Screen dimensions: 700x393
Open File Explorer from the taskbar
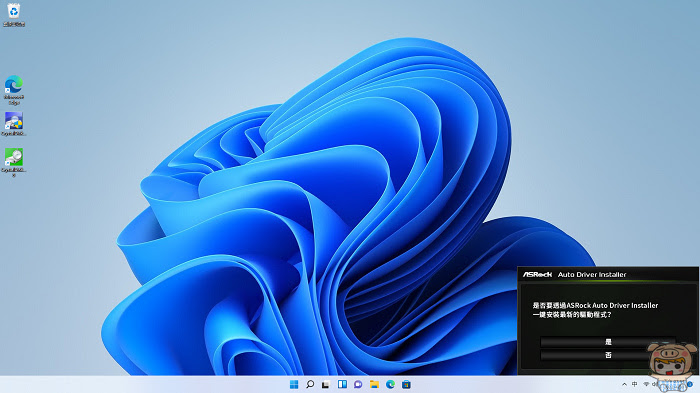click(374, 385)
